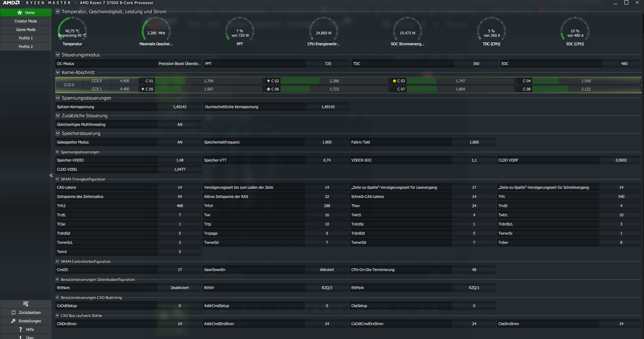This screenshot has width=644, height=339.
Task: Click the dot marker on core C 02
Action: 268,81
